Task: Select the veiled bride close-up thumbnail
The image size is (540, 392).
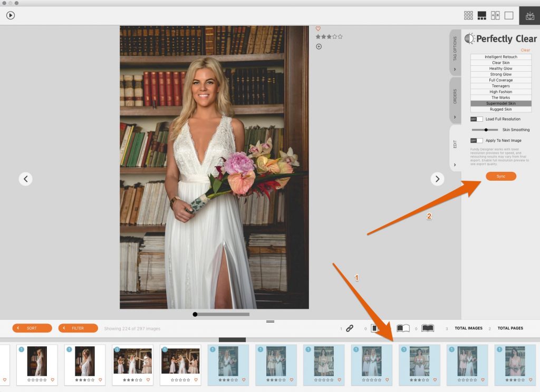Action: coord(85,365)
